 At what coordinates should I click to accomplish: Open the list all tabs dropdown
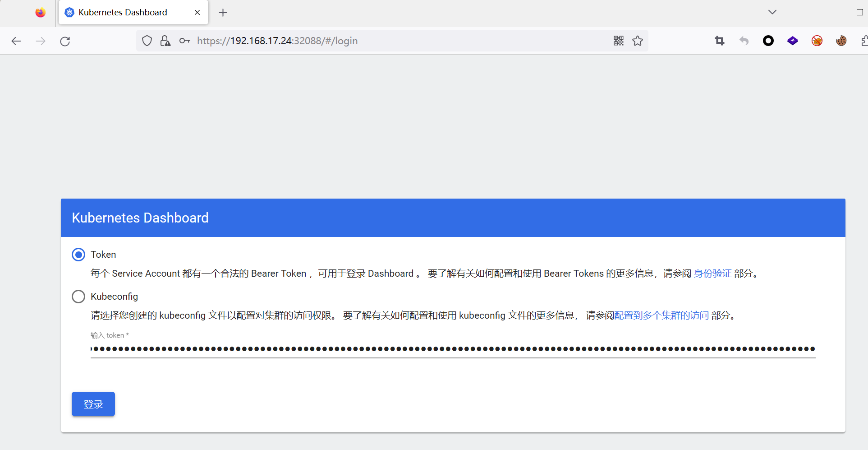[772, 12]
